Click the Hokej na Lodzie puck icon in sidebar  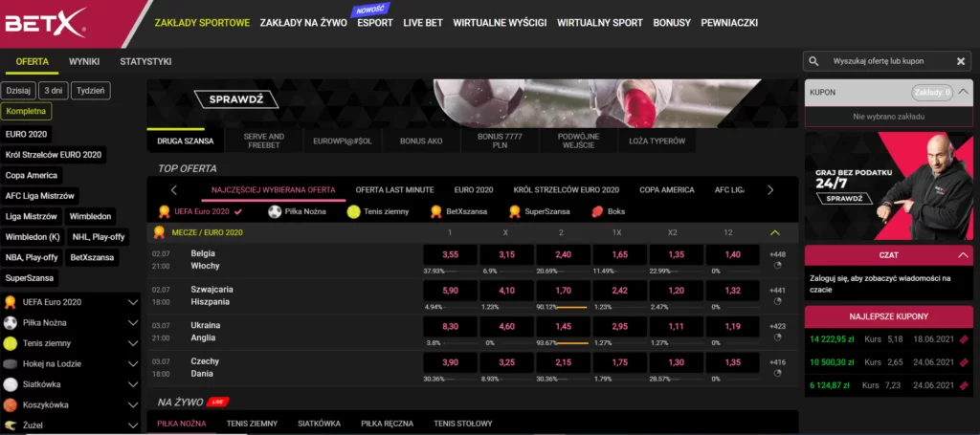pos(10,364)
